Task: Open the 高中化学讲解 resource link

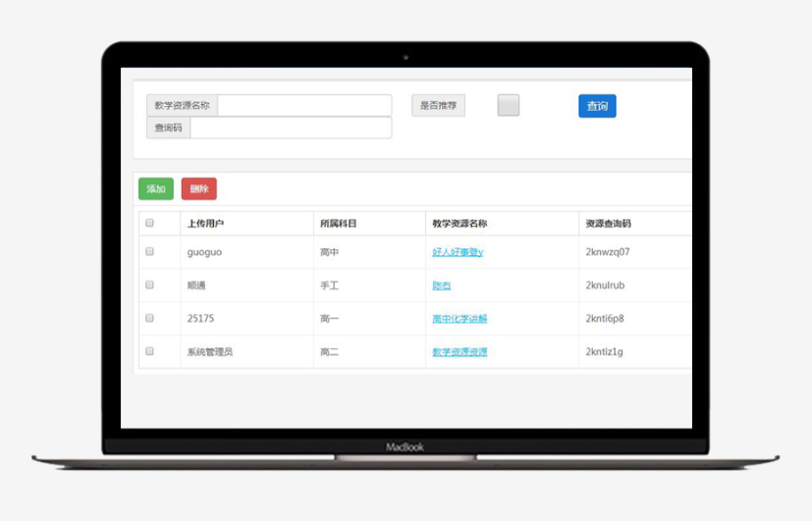Action: click(x=460, y=319)
